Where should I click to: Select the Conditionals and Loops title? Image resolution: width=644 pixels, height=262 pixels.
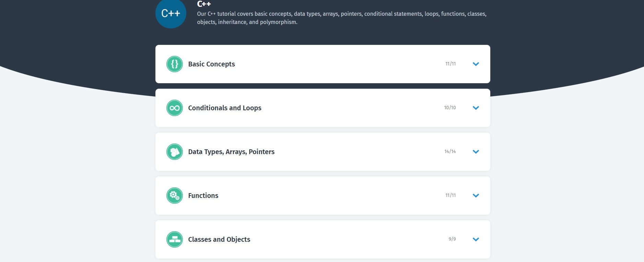pos(224,108)
